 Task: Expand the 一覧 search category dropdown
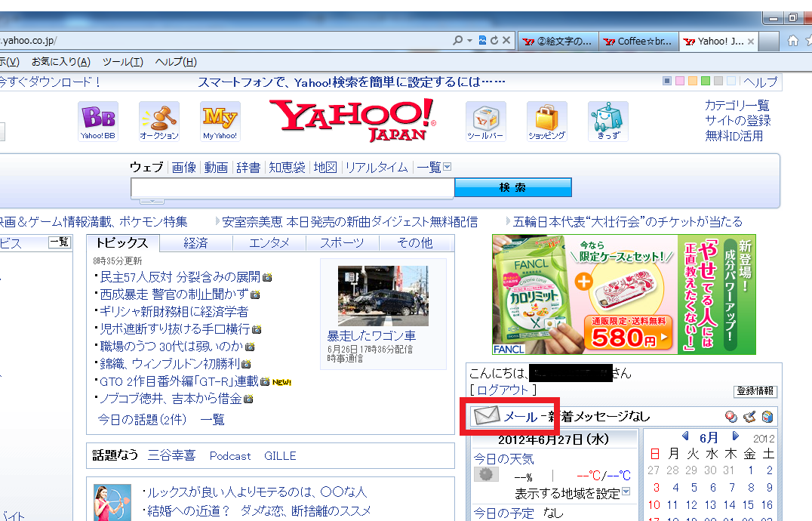coord(448,167)
